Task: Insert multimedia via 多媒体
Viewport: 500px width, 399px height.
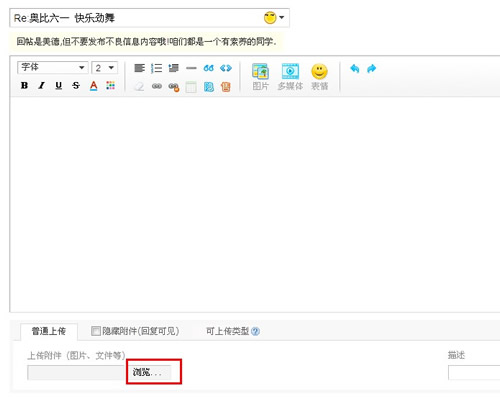Action: (x=290, y=77)
